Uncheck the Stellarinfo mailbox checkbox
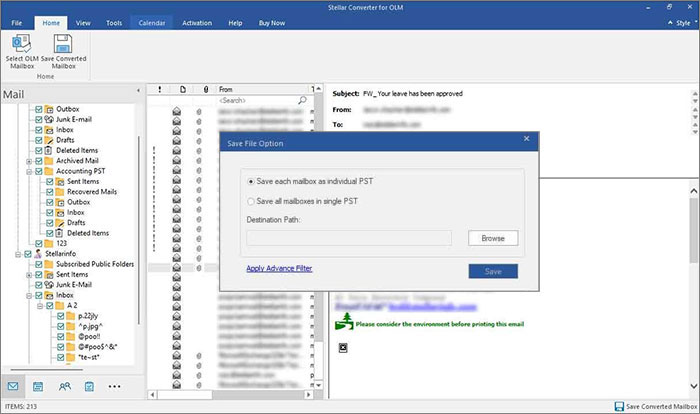The height and width of the screenshot is (414, 700). coord(28,254)
